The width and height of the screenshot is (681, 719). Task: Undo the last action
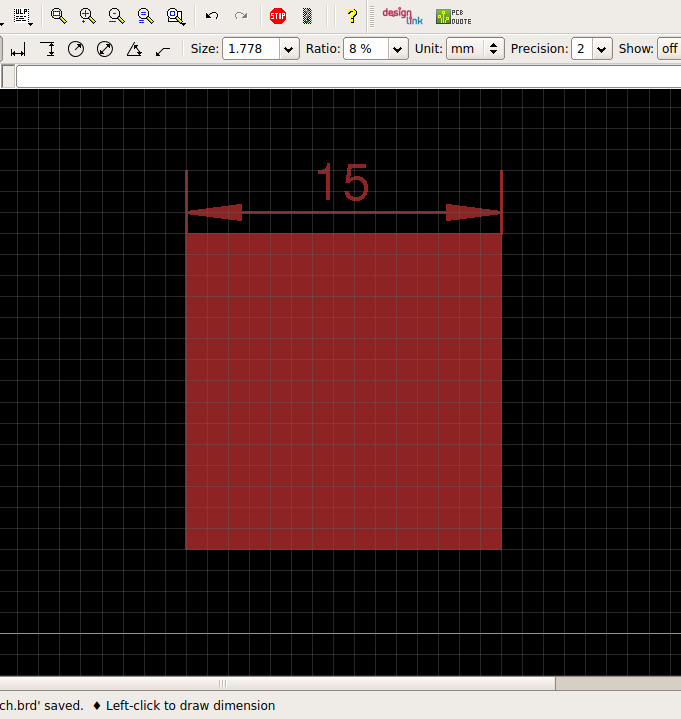click(211, 16)
